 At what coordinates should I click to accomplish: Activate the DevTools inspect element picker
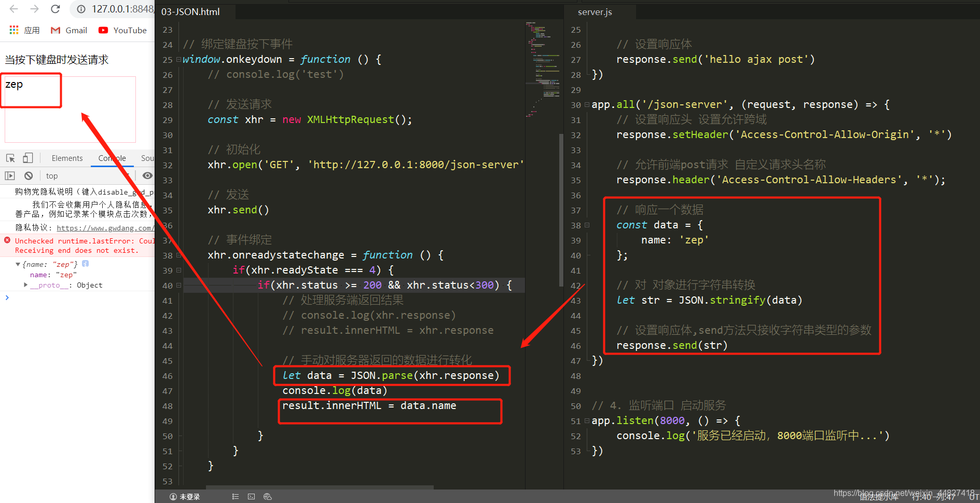pos(10,158)
